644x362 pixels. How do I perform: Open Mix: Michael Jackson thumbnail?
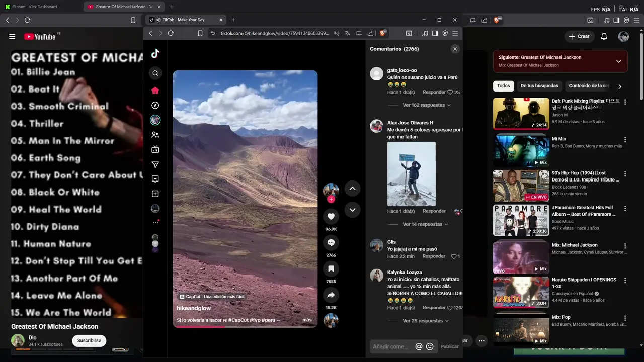point(521,257)
